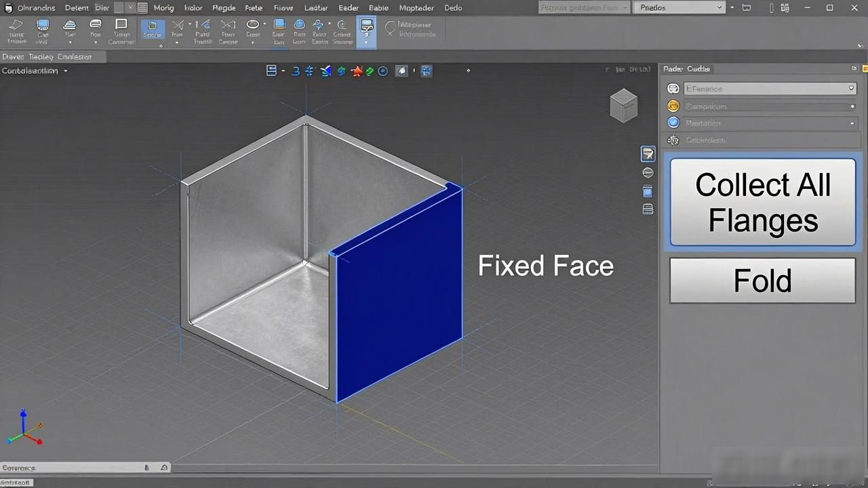
Task: Click the blue Fixed Face on model
Action: tap(399, 293)
